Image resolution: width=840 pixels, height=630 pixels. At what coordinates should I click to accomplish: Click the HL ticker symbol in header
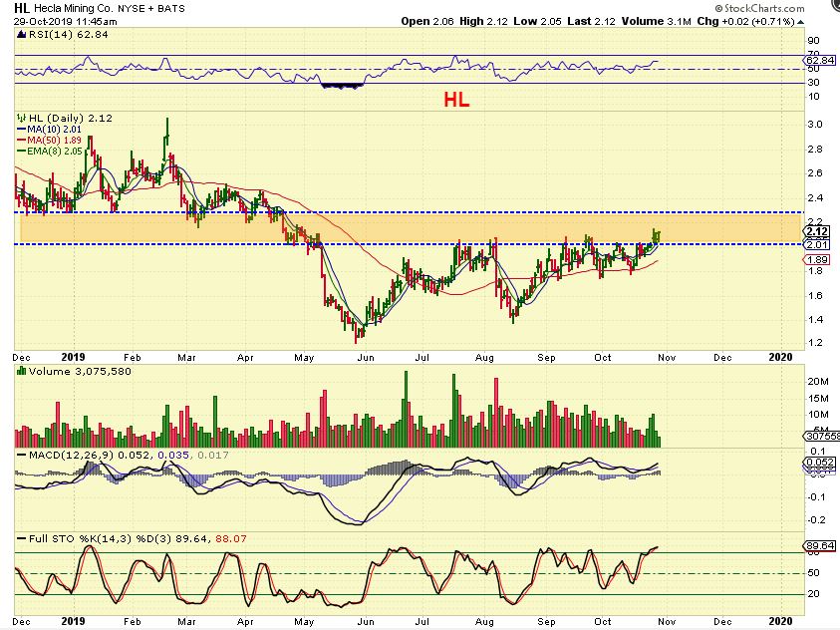[22, 8]
